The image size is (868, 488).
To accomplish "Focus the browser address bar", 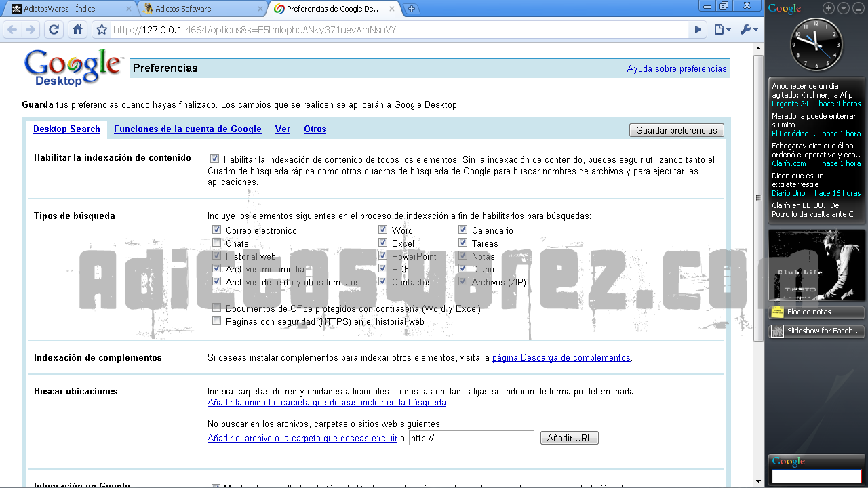I will pos(399,30).
